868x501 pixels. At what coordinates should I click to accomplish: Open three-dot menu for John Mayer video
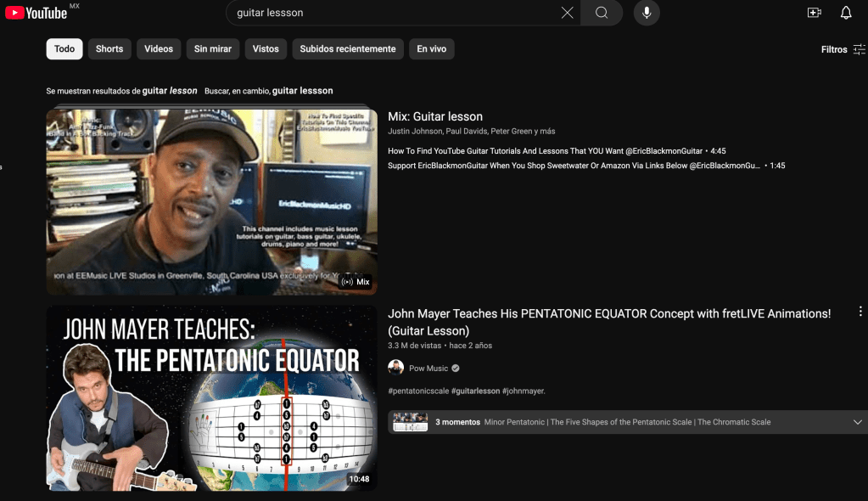coord(860,312)
